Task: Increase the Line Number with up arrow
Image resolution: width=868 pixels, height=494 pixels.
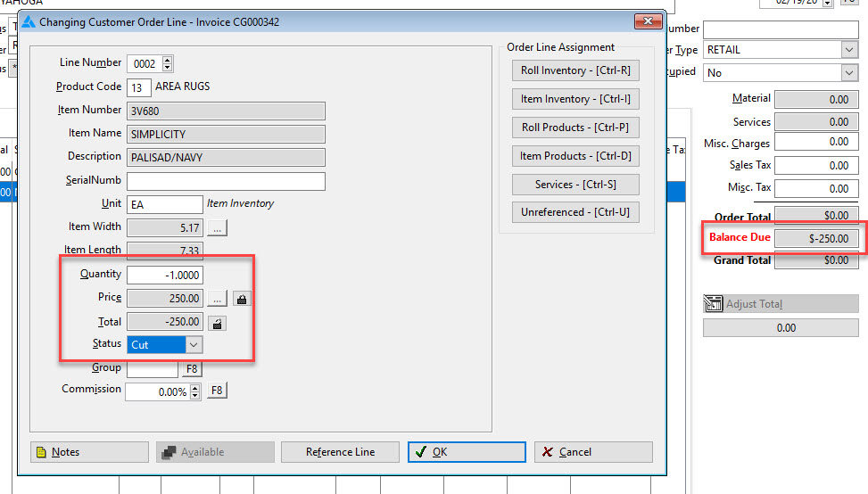Action: point(167,60)
